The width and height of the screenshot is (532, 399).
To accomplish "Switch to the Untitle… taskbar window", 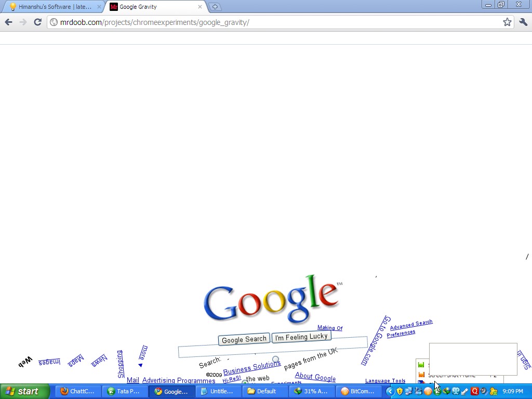I will point(218,391).
